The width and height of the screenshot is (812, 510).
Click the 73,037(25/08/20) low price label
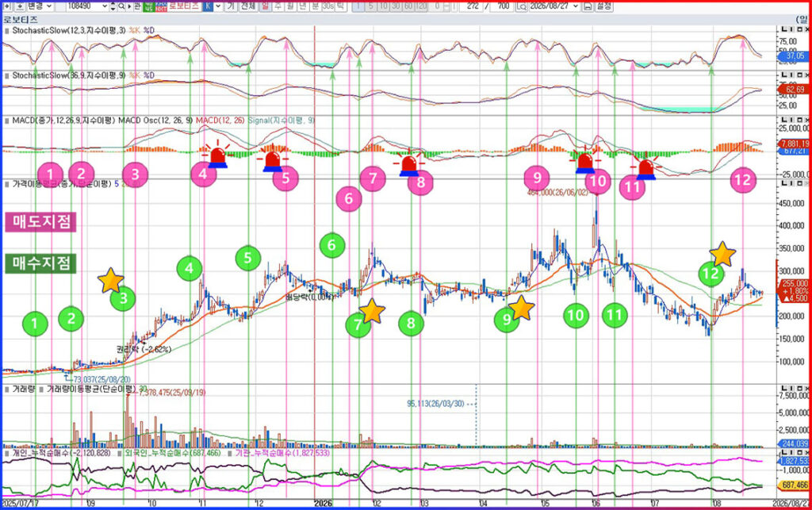pyautogui.click(x=102, y=379)
